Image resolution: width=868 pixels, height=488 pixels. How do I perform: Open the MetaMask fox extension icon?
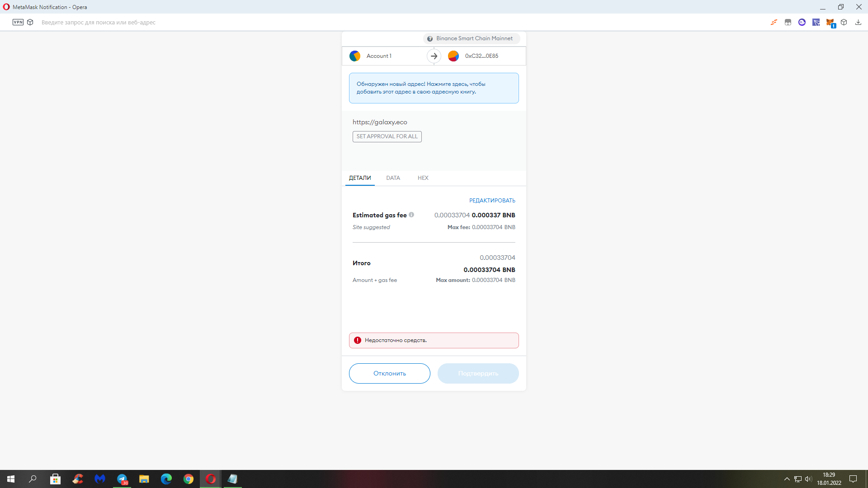[830, 22]
